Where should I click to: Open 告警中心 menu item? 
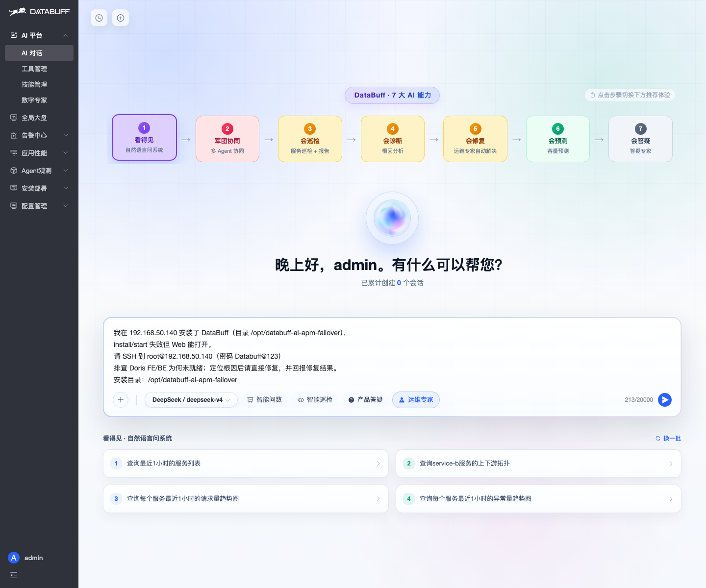pyautogui.click(x=39, y=135)
